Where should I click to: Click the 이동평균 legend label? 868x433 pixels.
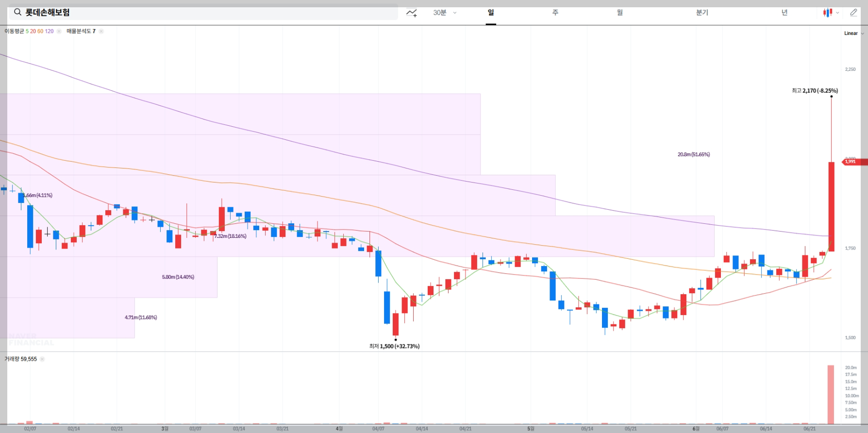pos(14,31)
